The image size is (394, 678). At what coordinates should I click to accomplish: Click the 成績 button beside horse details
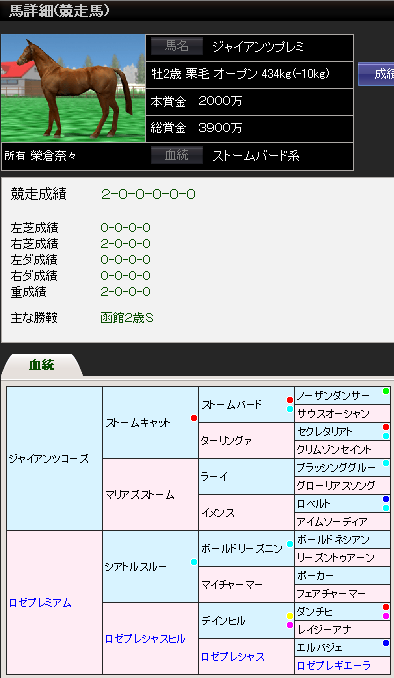[376, 74]
